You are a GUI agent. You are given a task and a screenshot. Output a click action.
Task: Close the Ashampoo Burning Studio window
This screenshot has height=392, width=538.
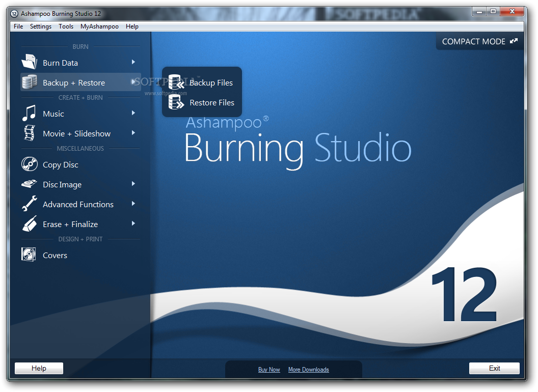pos(512,12)
